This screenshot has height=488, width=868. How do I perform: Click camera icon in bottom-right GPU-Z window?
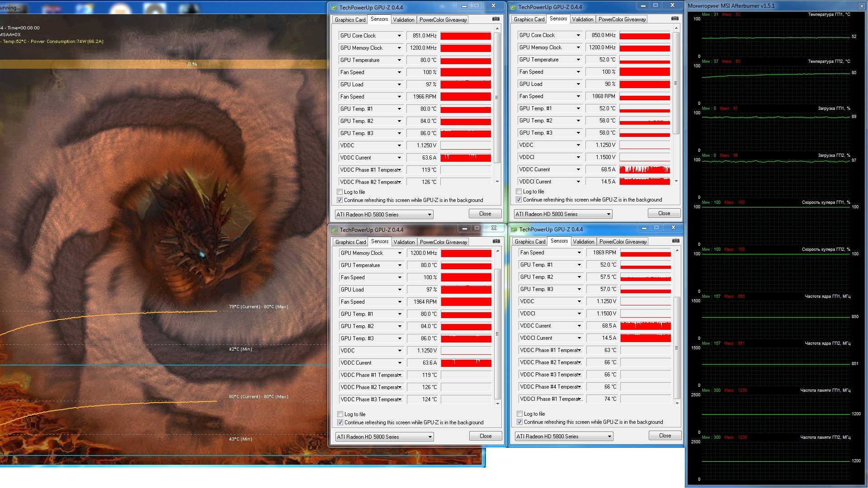(676, 241)
